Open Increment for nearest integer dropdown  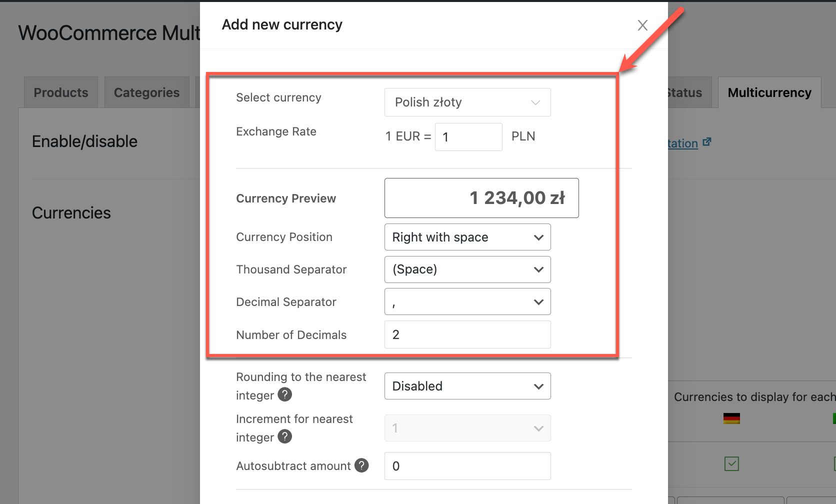467,428
